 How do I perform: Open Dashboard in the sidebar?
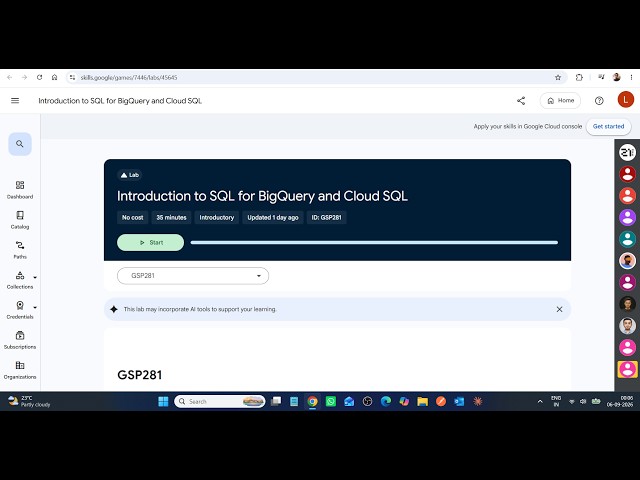(x=20, y=190)
